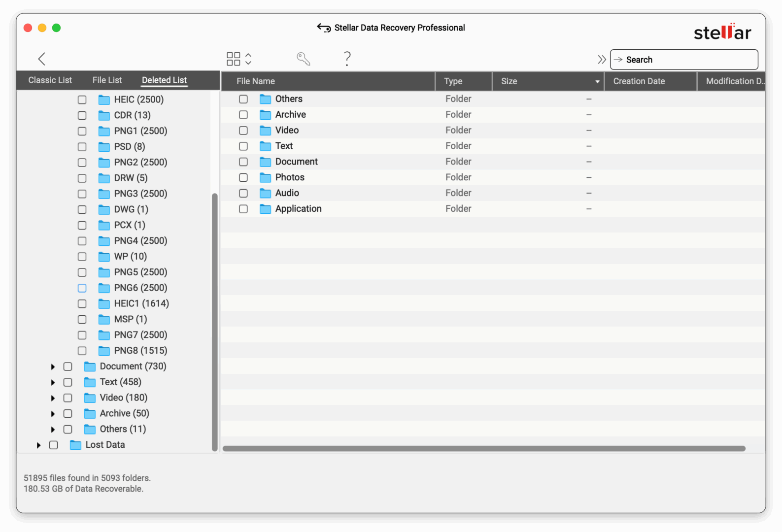Click the Lost Data folder icon
The width and height of the screenshot is (782, 532).
tap(75, 445)
